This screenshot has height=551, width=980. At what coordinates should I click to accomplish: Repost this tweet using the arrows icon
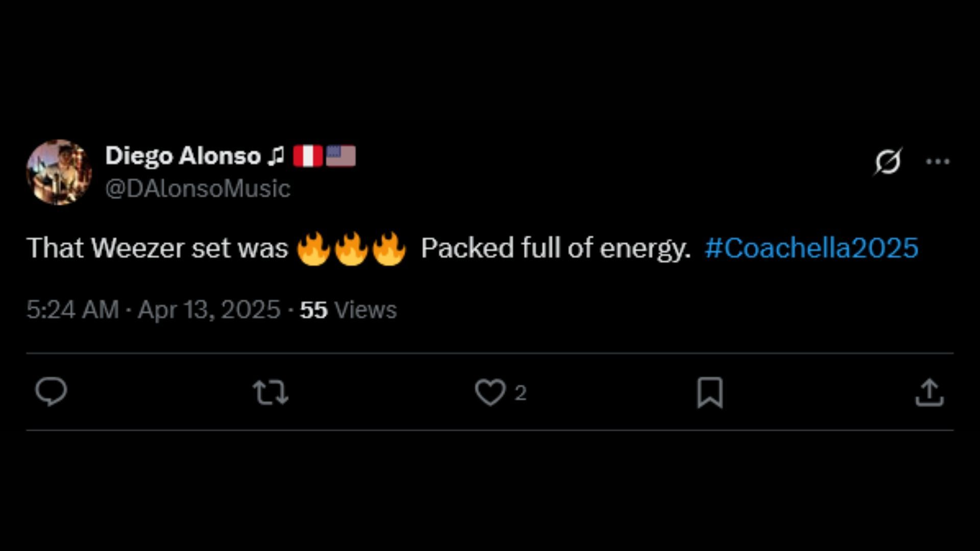(271, 392)
